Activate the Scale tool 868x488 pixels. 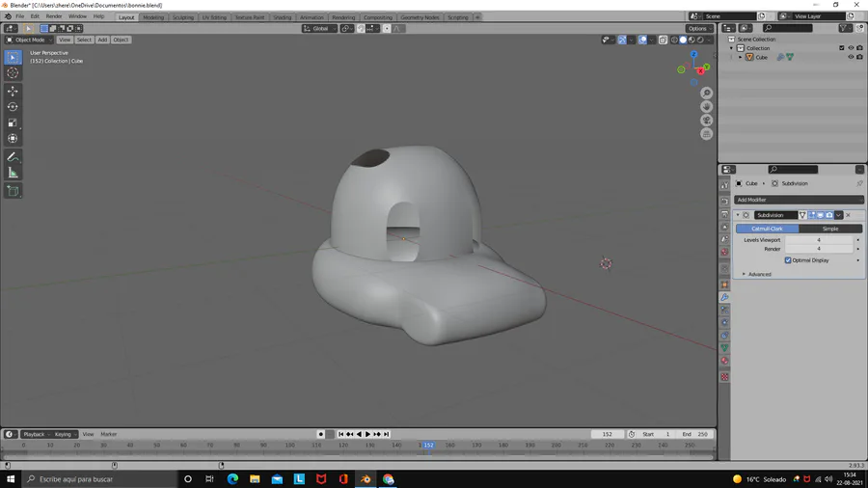[x=13, y=122]
